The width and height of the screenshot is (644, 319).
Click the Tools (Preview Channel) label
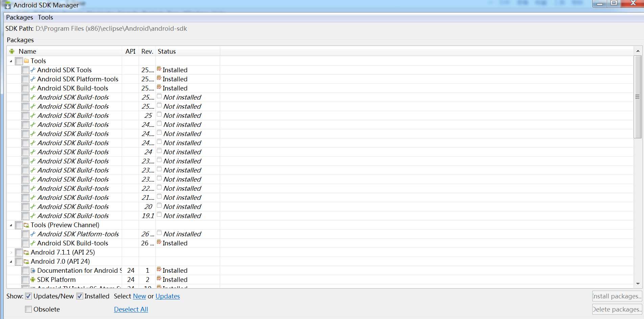click(65, 225)
